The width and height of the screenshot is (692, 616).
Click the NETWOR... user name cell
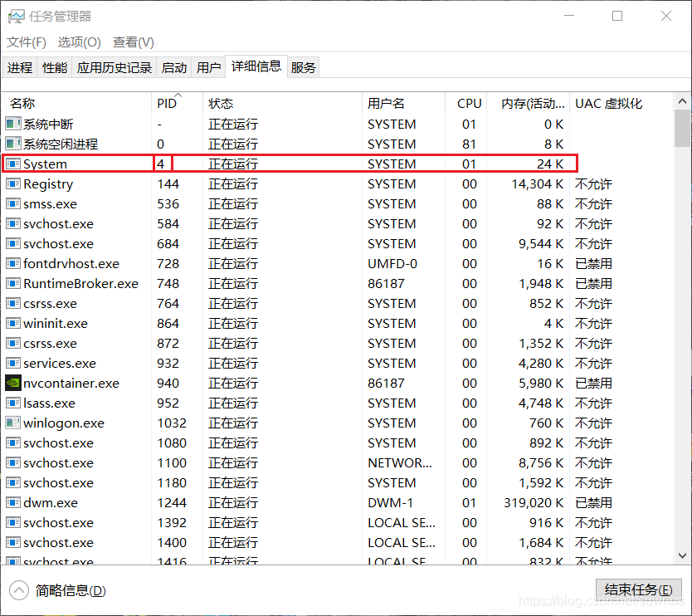400,462
